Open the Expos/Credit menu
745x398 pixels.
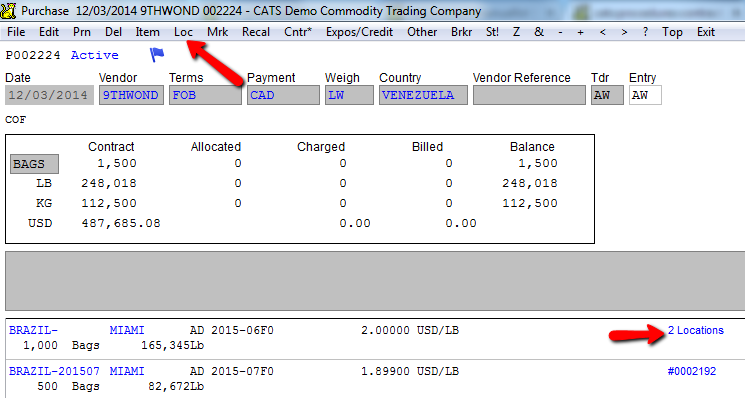coord(359,32)
